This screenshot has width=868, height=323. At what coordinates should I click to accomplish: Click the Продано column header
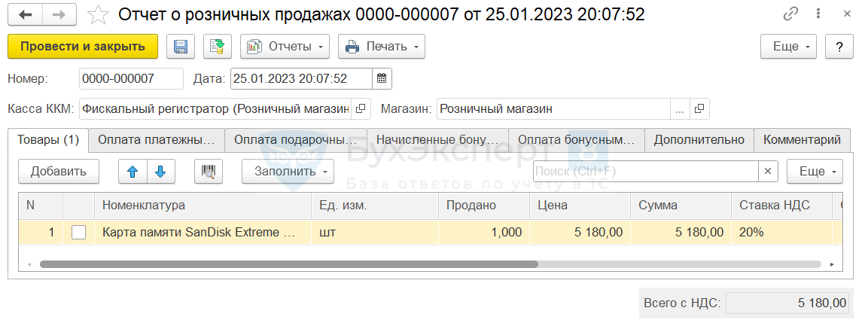coord(484,206)
